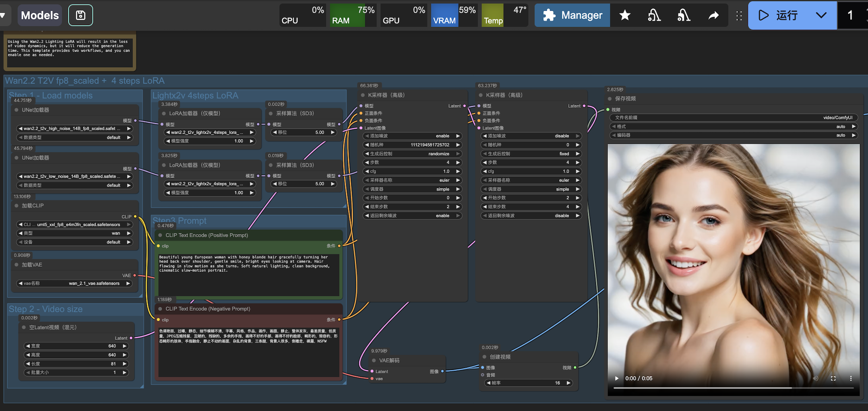Viewport: 868px width, 411px height.
Task: Decrease 高度 640 with left arrow
Action: 28,355
